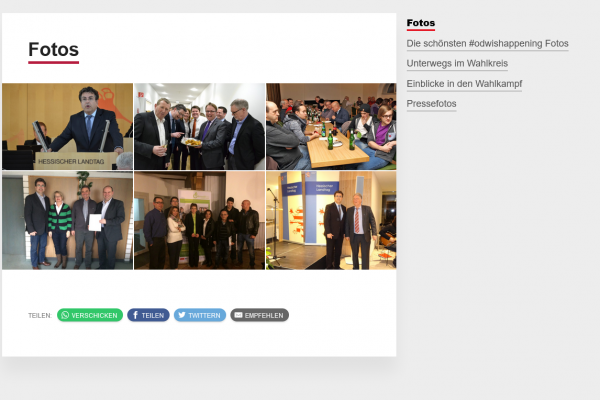
Task: Go to 'Einblicke in den Wahlkampf'
Action: click(x=464, y=84)
